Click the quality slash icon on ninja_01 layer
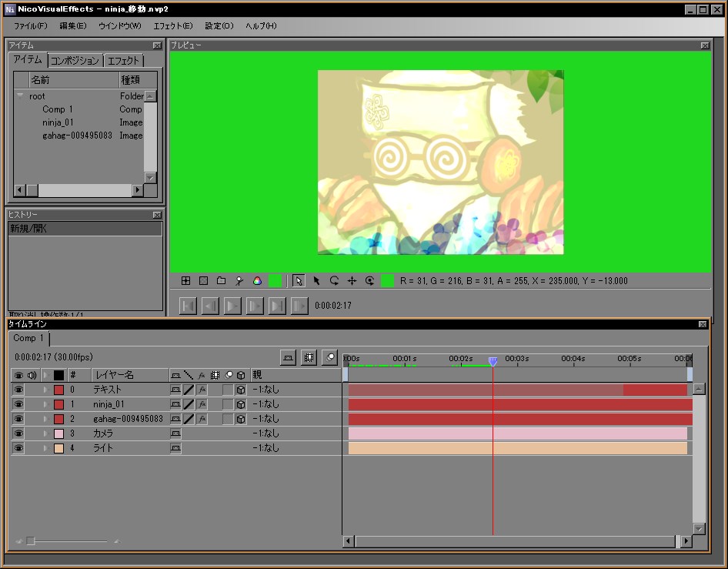The image size is (728, 569). pyautogui.click(x=189, y=404)
